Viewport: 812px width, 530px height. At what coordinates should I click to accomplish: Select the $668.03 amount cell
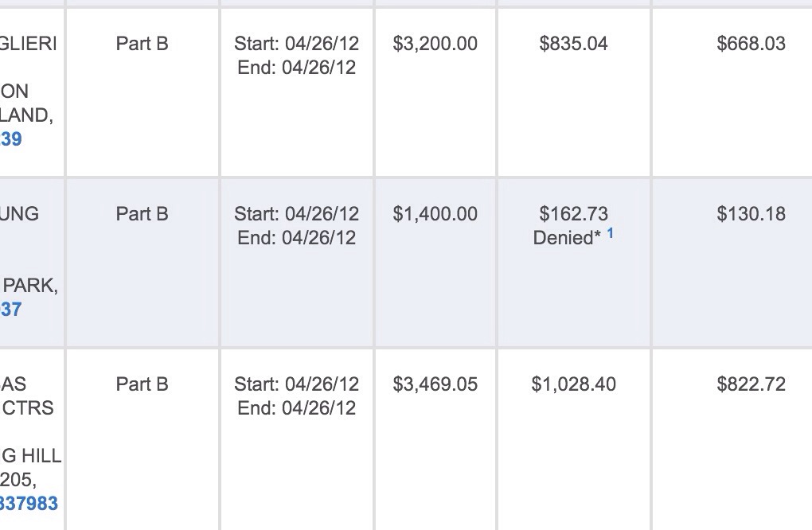tap(751, 44)
